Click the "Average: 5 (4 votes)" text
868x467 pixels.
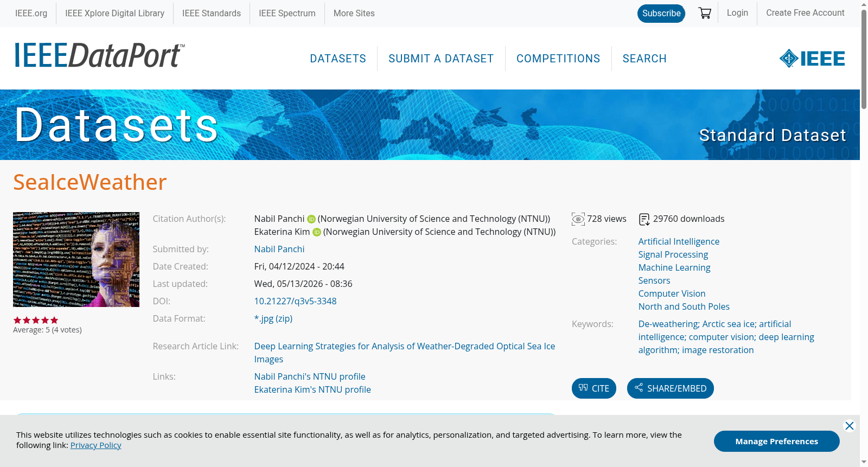pyautogui.click(x=47, y=330)
